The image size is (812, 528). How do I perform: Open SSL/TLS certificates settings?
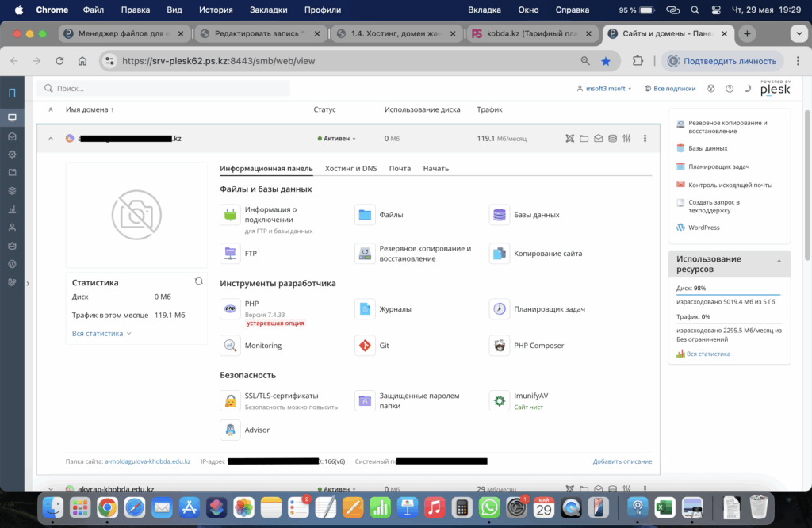click(230, 400)
